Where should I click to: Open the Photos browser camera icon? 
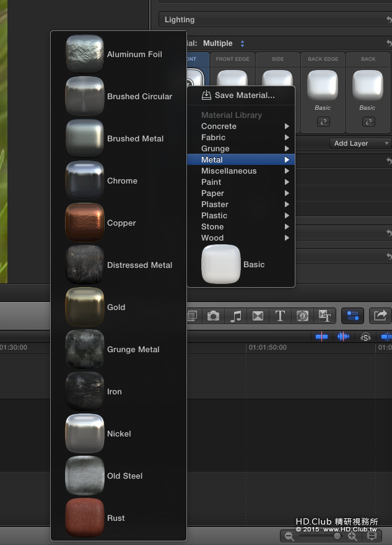[x=214, y=316]
